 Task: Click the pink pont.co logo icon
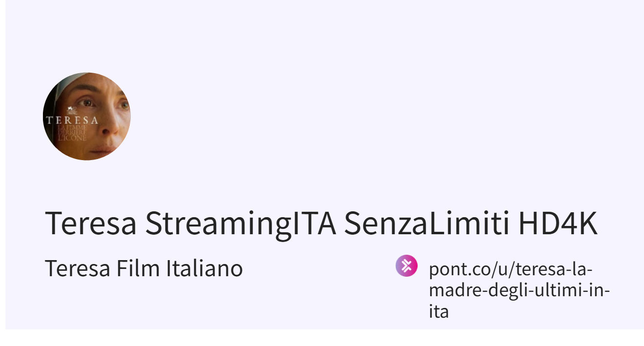pyautogui.click(x=406, y=266)
